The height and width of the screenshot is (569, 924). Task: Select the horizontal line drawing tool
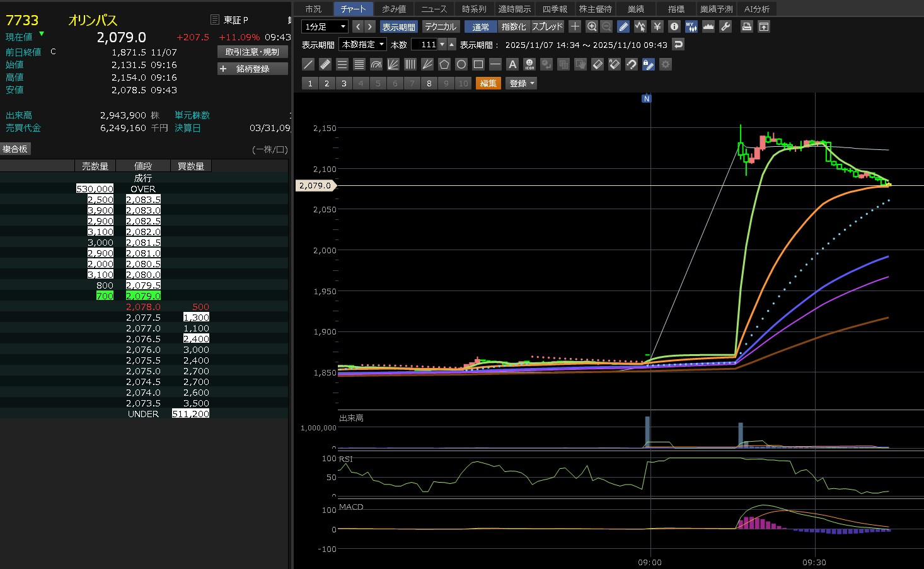pyautogui.click(x=495, y=64)
